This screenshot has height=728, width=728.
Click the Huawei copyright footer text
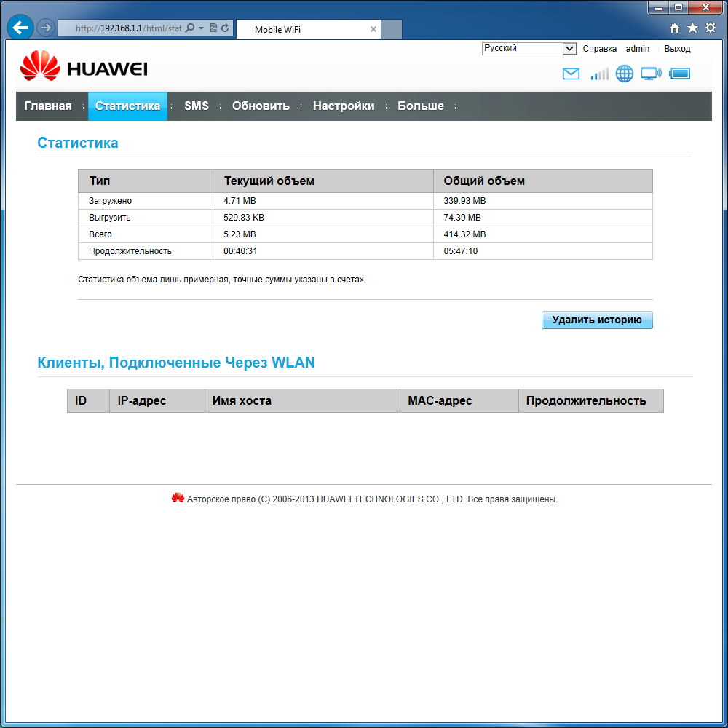(372, 499)
